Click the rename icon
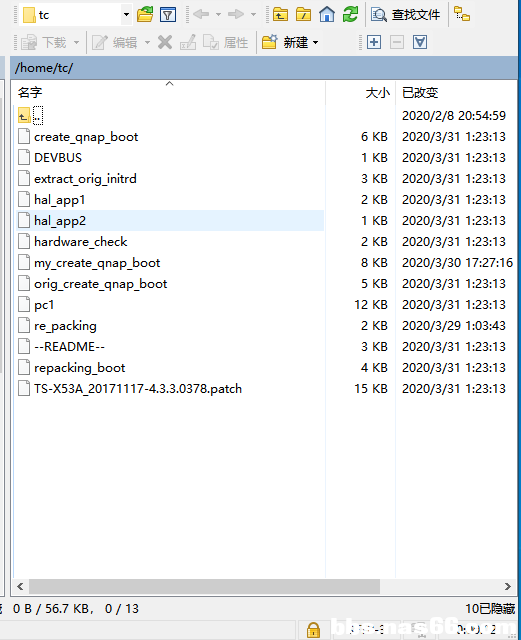The image size is (521, 640). 188,42
